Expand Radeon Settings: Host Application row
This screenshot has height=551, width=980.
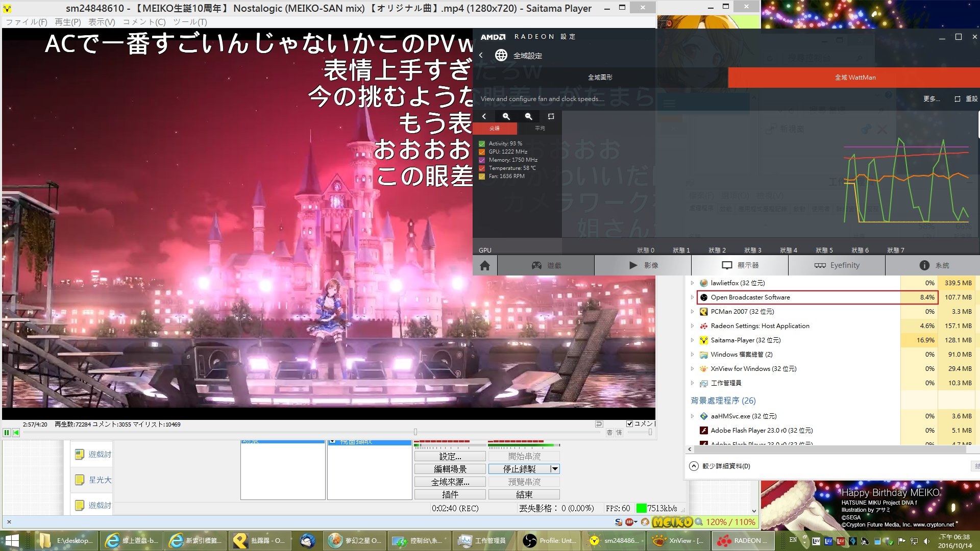pyautogui.click(x=692, y=326)
